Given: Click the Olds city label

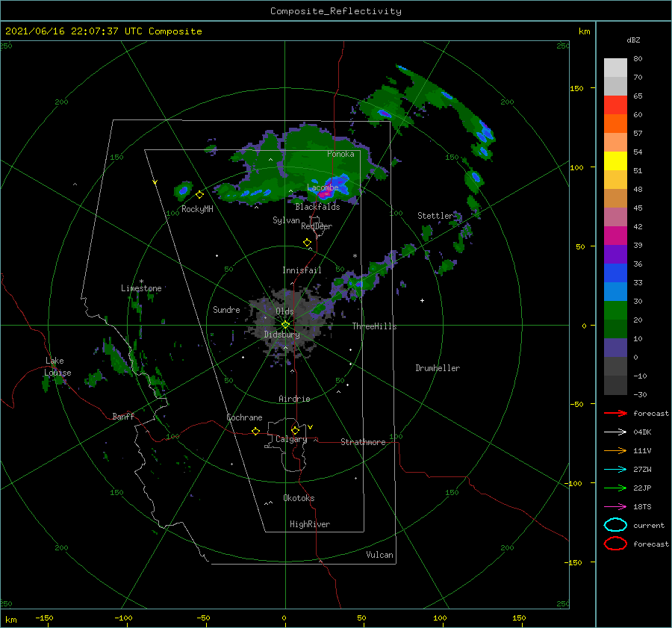Looking at the screenshot, I should tap(284, 311).
